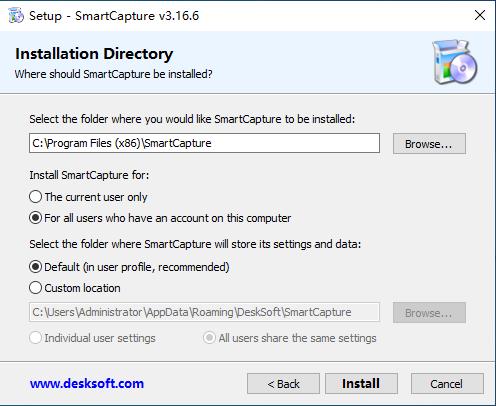496x406 pixels.
Task: Click the greyed-out Browse button for settings folder
Action: (429, 313)
